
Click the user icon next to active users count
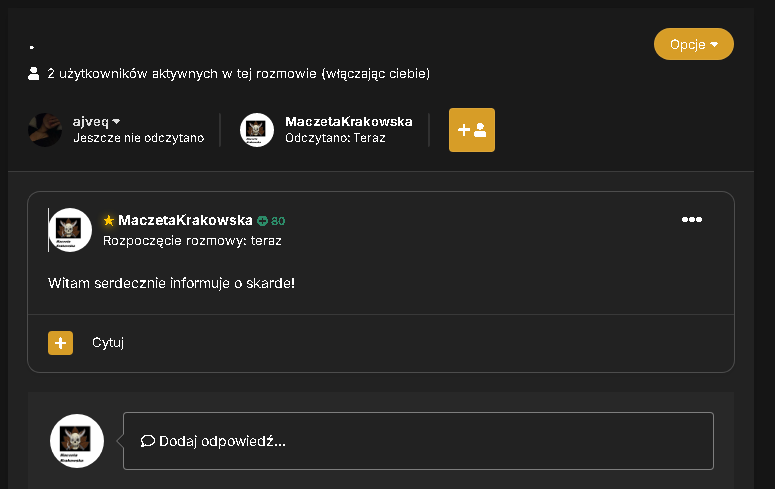click(34, 74)
